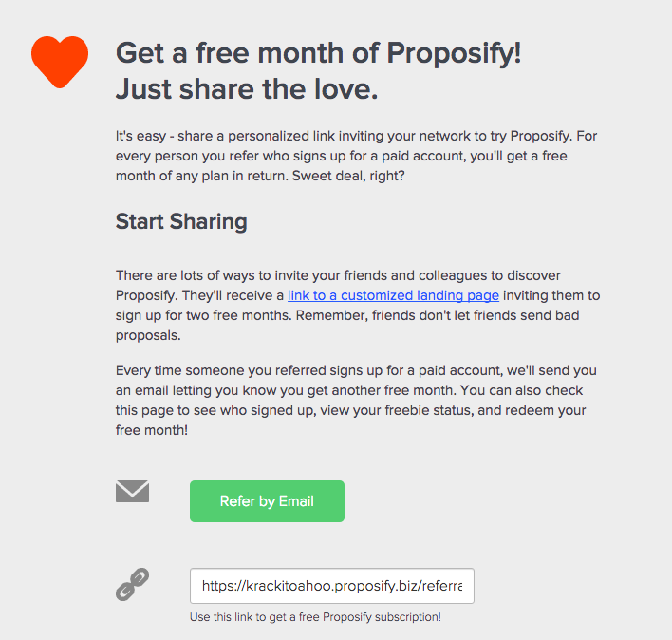Open the customized landing page link
The width and height of the screenshot is (672, 640).
[393, 295]
